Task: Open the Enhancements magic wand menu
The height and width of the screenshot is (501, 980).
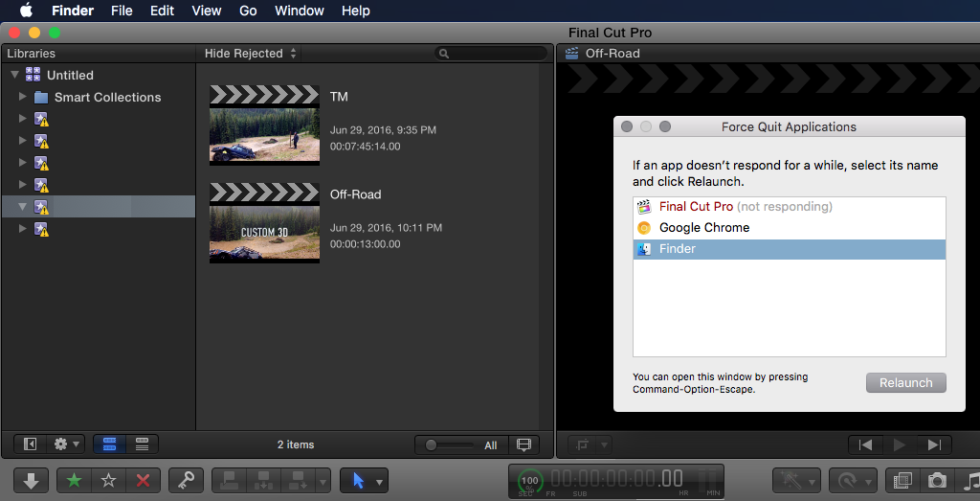Action: [796, 480]
